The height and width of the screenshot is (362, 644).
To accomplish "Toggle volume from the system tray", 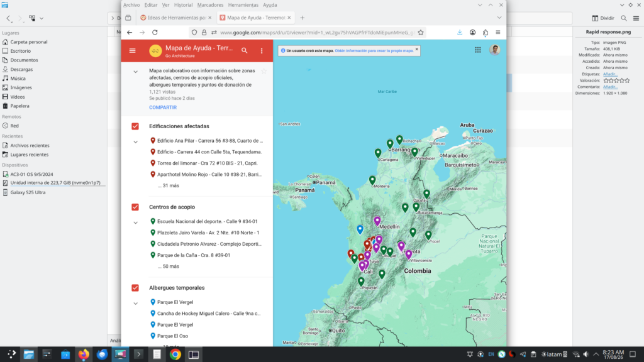I will click(x=586, y=354).
